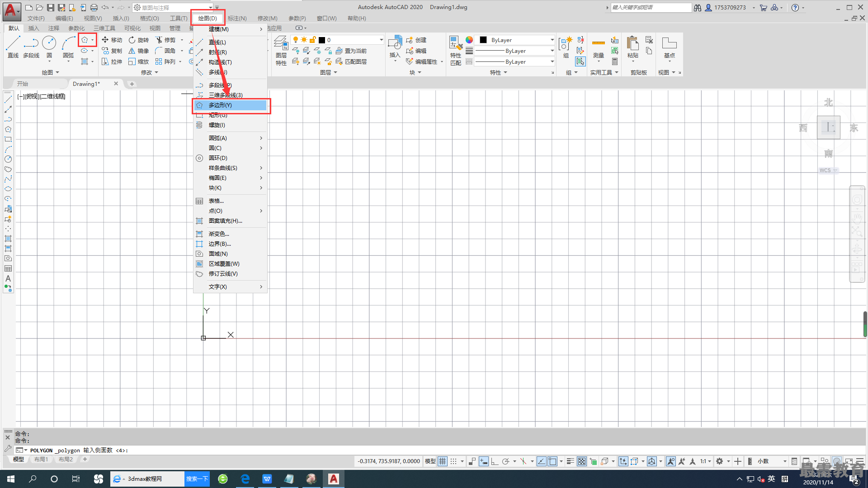Click Make Current (置为当前) layer button
Viewport: 868px width, 488px height.
(351, 51)
